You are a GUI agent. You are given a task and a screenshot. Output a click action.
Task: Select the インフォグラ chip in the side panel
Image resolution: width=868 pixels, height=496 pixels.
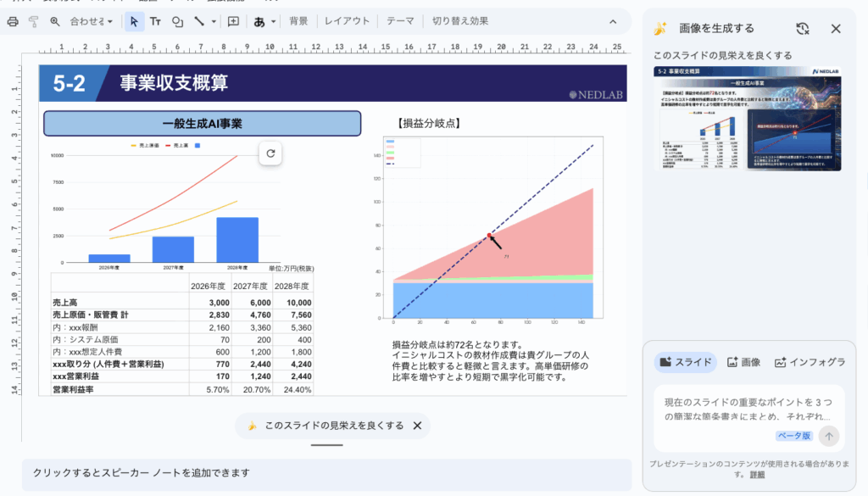pyautogui.click(x=809, y=362)
